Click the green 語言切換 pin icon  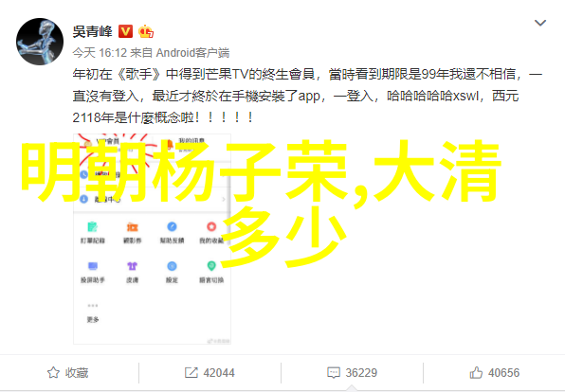pos(211,266)
